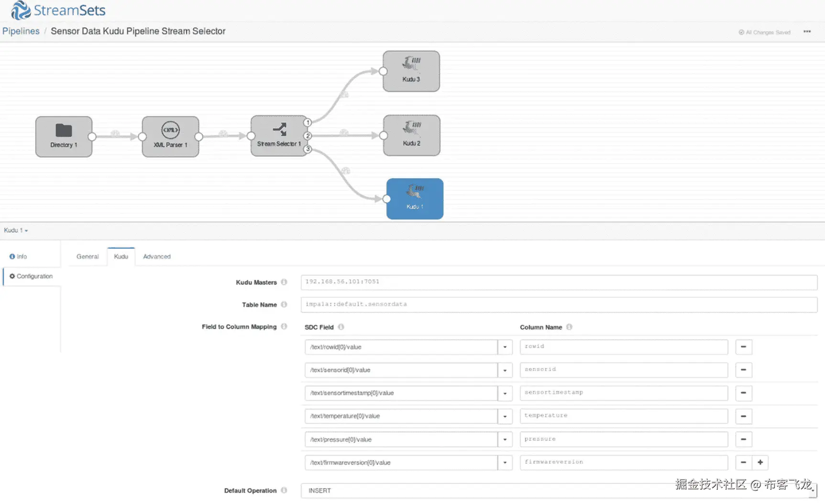
Task: Open the Kudu 1 stage selector dropdown
Action: tap(16, 230)
